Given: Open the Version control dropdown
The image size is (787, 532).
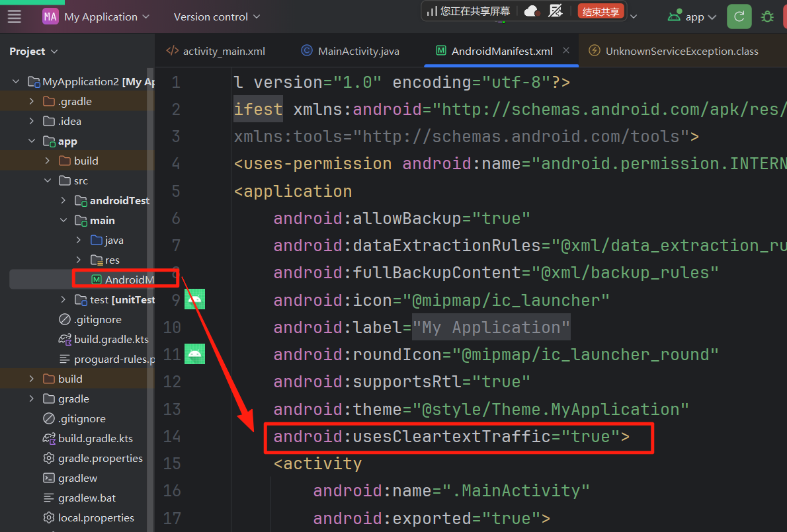Looking at the screenshot, I should click(x=217, y=17).
